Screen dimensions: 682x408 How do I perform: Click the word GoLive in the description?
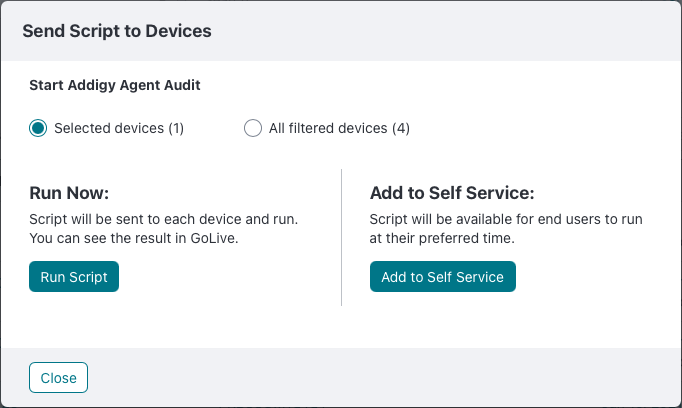click(x=213, y=238)
